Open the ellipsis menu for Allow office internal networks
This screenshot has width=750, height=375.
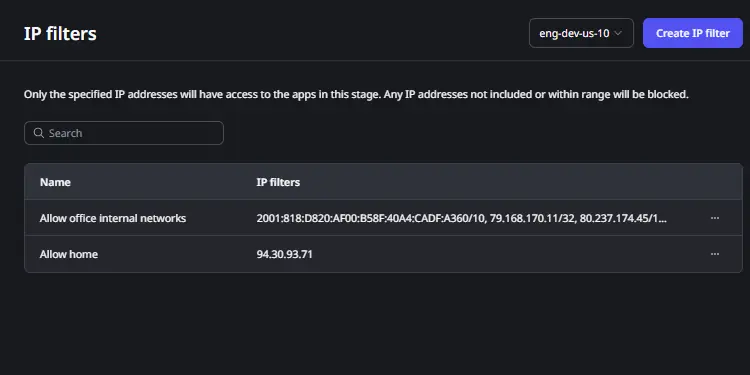pyautogui.click(x=715, y=218)
